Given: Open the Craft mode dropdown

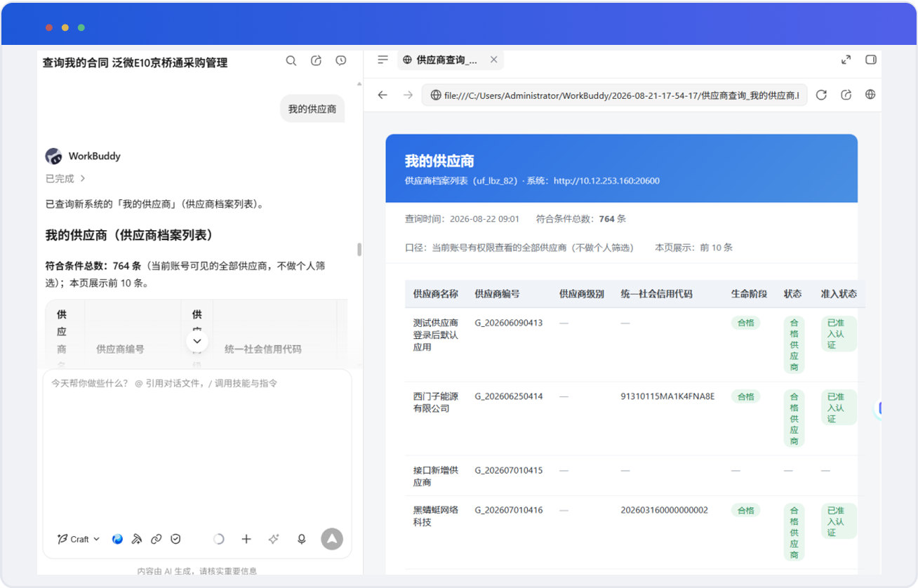Looking at the screenshot, I should (x=79, y=539).
